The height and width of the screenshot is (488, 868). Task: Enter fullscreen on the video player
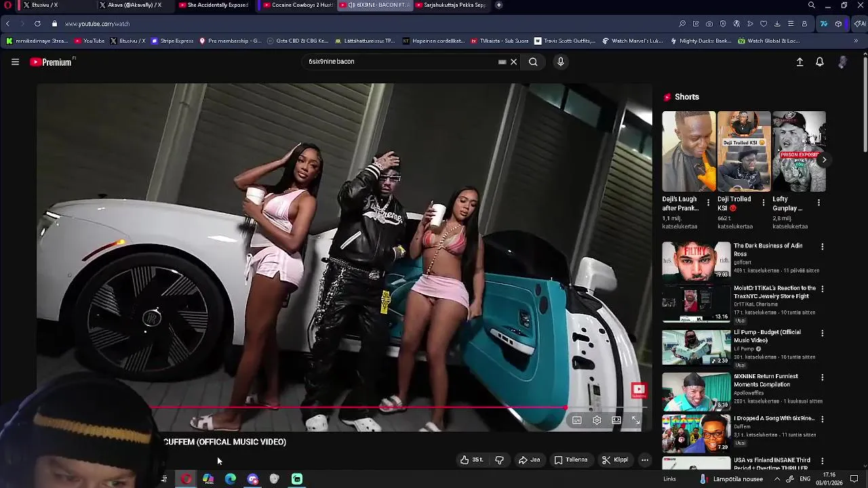pyautogui.click(x=636, y=420)
